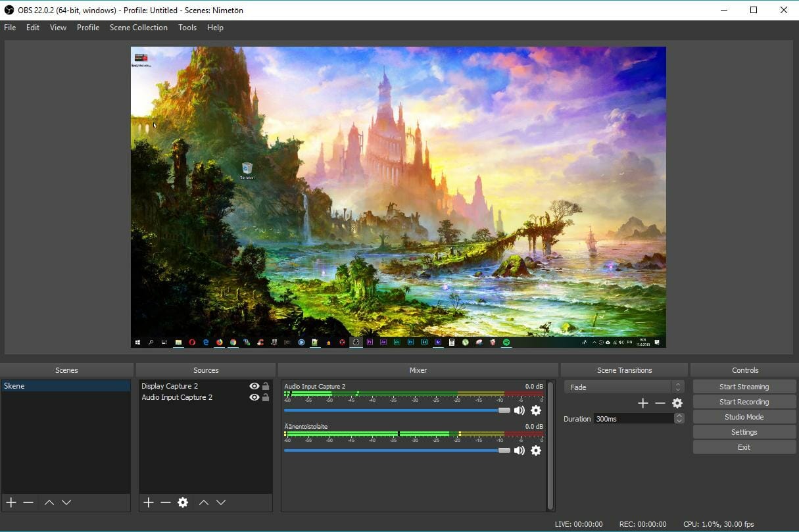Viewport: 799px width, 532px height.
Task: Select the Skene scene in the Scenes list
Action: pos(66,385)
